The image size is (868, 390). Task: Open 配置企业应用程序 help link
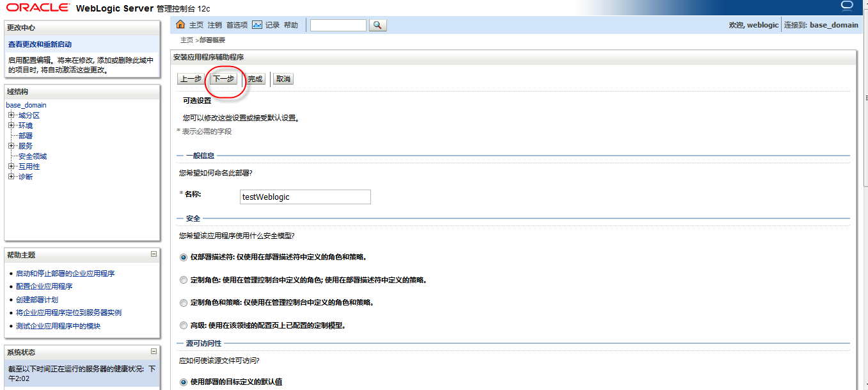(x=44, y=286)
